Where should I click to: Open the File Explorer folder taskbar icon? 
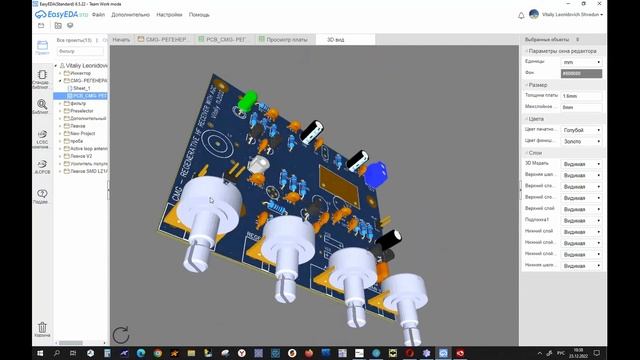pos(191,353)
